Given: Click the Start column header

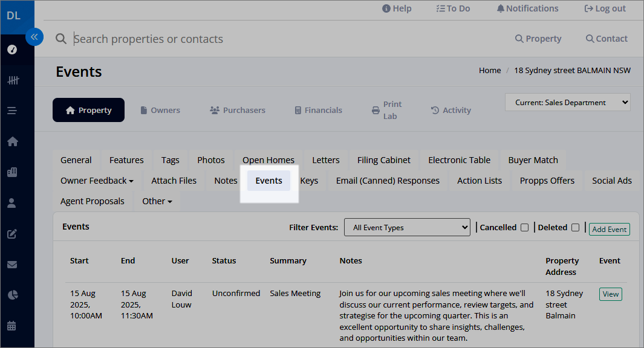Looking at the screenshot, I should click(79, 260).
